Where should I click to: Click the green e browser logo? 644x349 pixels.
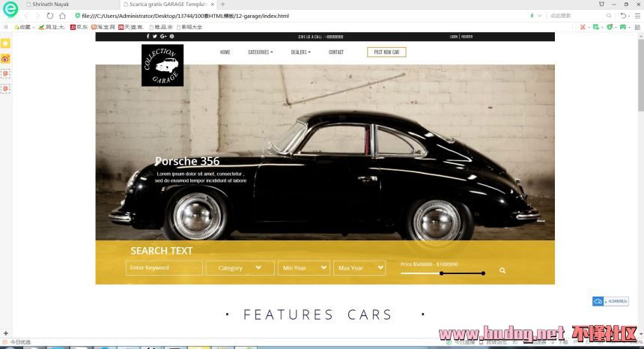[10, 9]
